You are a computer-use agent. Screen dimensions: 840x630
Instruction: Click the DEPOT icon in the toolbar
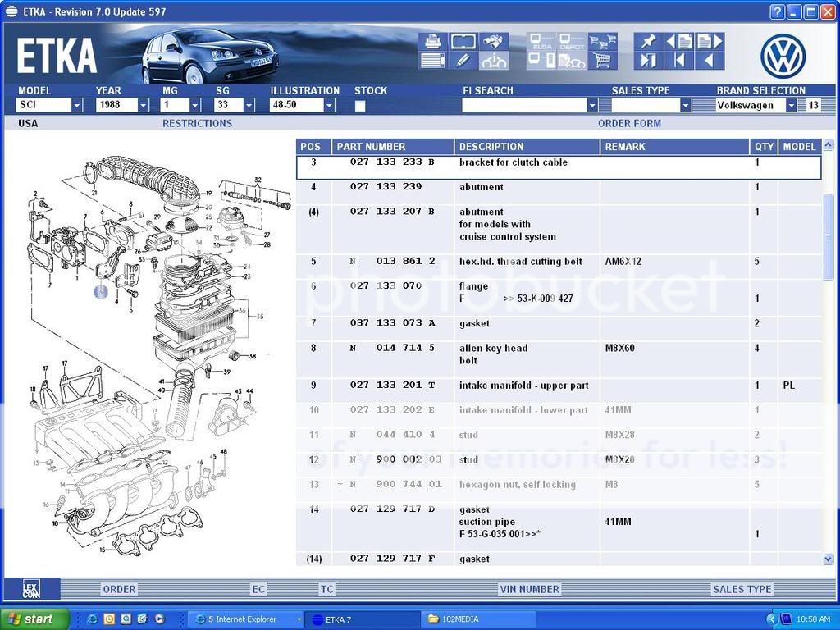click(572, 41)
